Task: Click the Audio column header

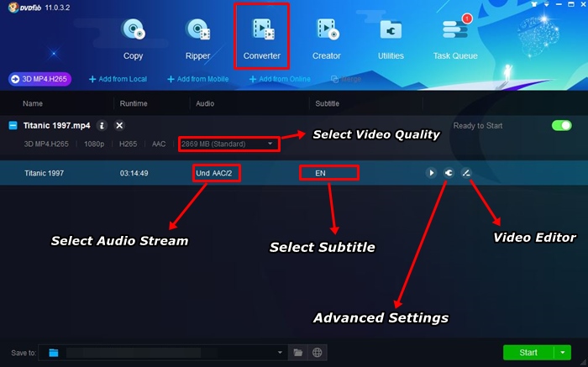Action: (x=205, y=103)
